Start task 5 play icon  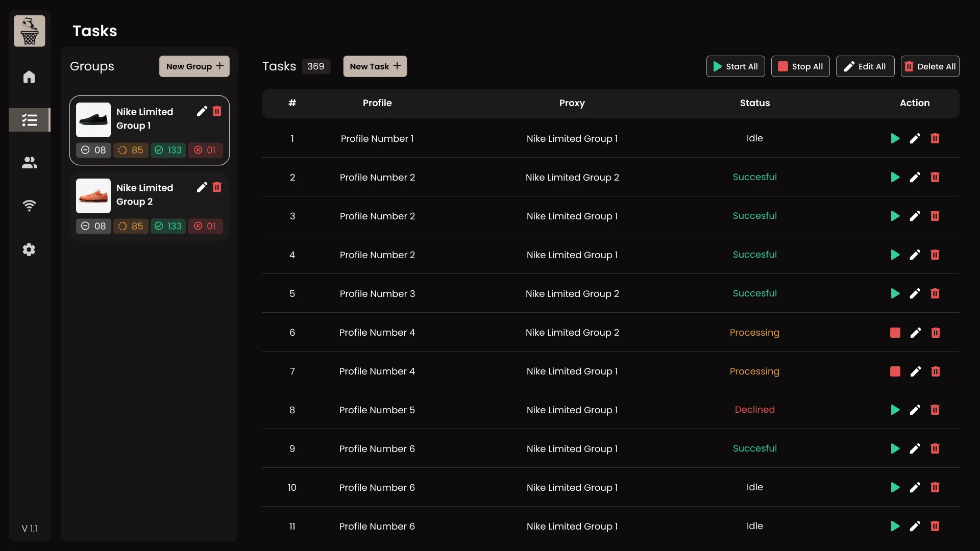tap(895, 293)
